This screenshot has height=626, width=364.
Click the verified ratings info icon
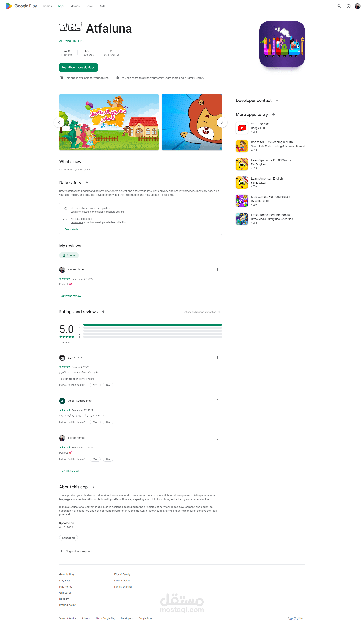pyautogui.click(x=219, y=312)
